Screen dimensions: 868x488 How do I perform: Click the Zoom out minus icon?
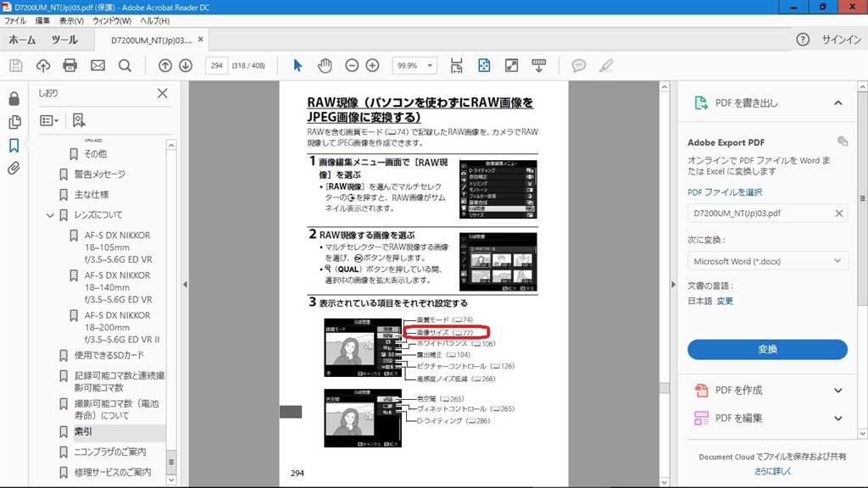tap(349, 65)
